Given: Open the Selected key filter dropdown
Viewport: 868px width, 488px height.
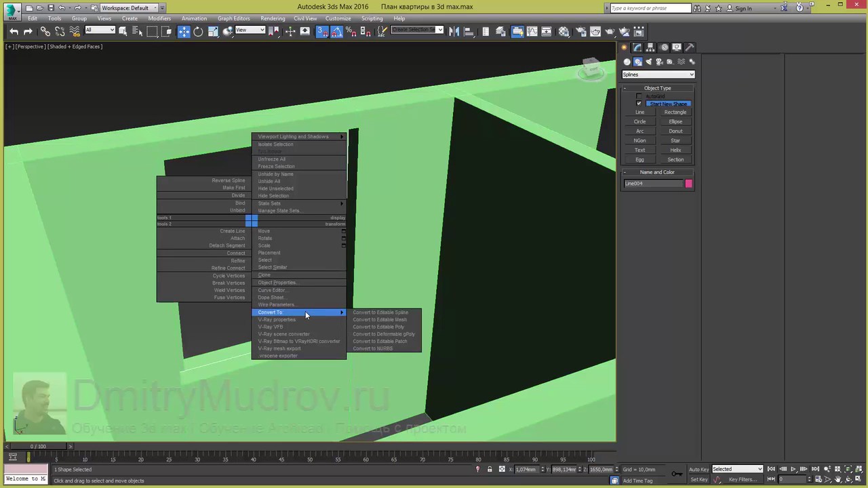Looking at the screenshot, I should click(737, 469).
